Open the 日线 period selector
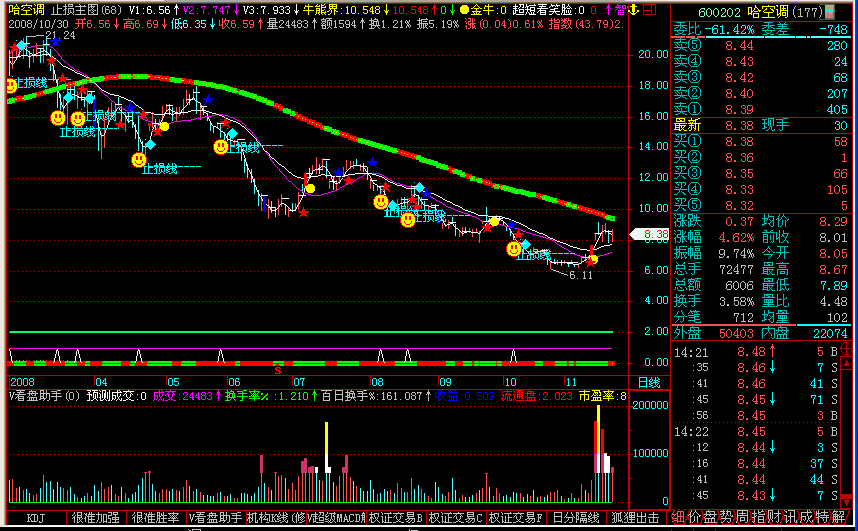858x531 pixels. click(650, 382)
